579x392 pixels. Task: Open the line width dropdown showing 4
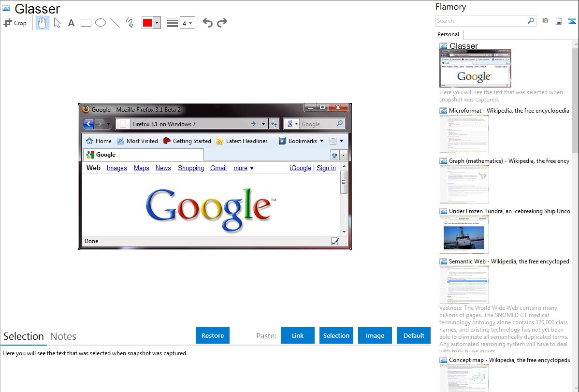coord(187,23)
